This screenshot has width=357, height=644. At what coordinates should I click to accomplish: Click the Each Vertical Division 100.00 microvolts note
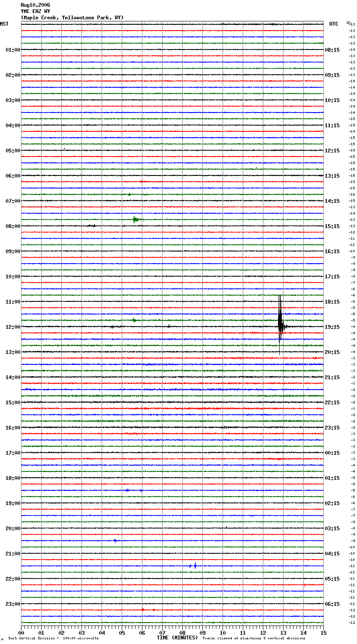[53, 638]
